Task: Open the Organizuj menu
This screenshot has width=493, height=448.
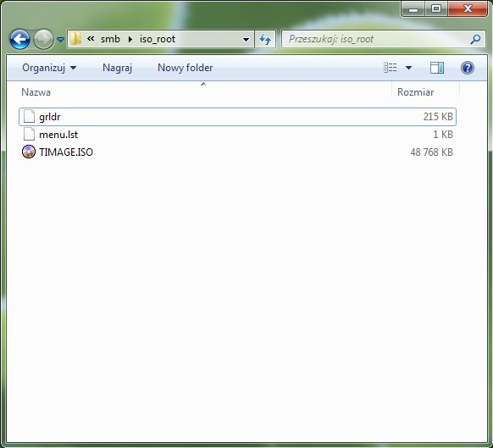Action: [49, 68]
